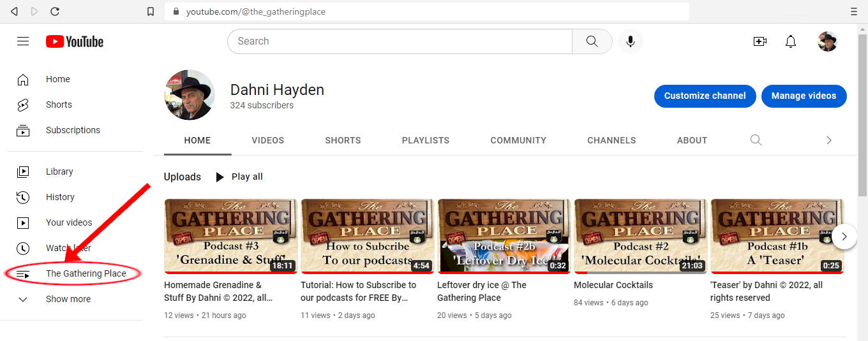The height and width of the screenshot is (341, 868).
Task: Open Podcast #2 Molecular Cocktails thumbnail
Action: [x=640, y=236]
